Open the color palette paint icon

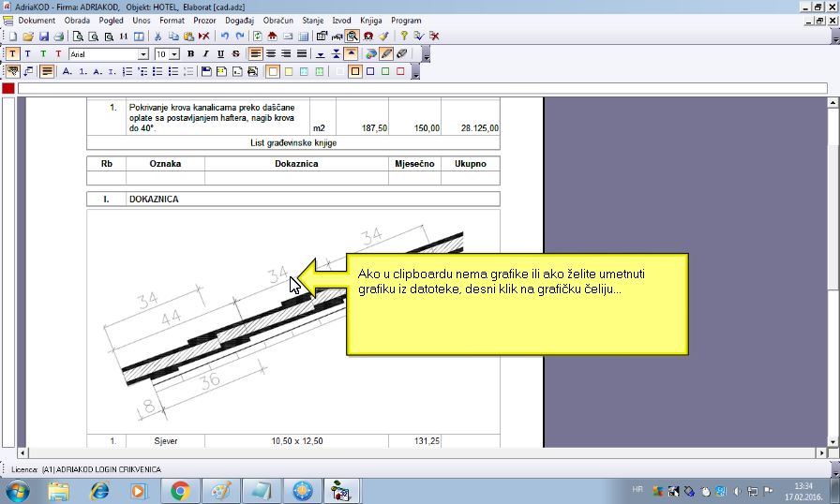pos(370,54)
